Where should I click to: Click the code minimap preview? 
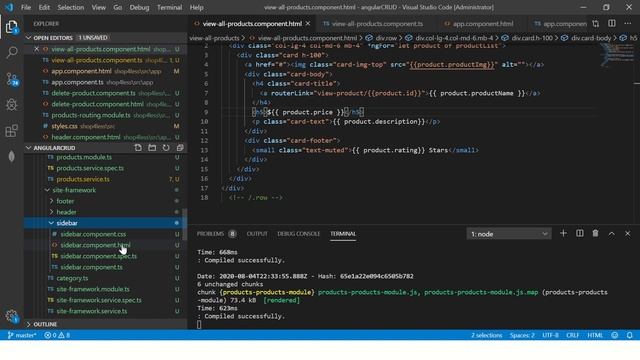[x=617, y=54]
